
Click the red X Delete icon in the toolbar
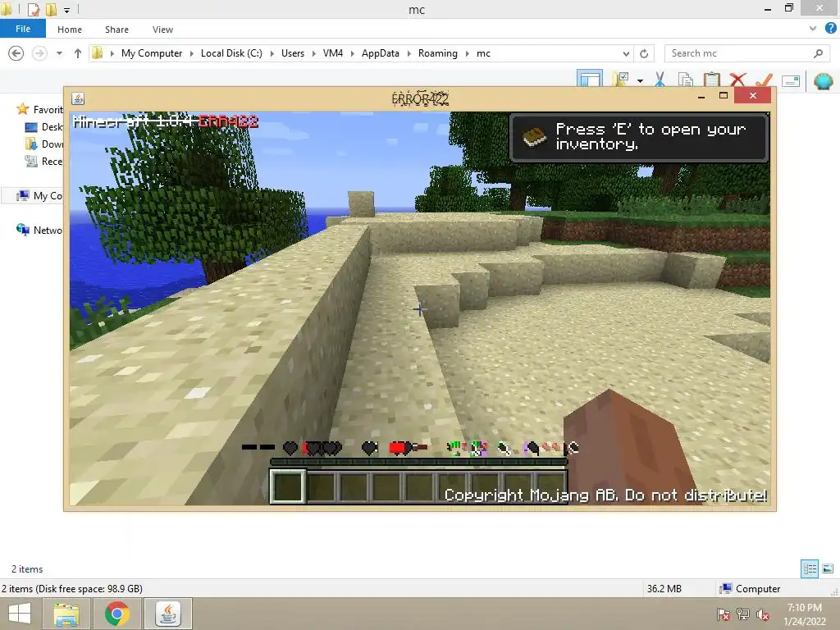click(737, 80)
